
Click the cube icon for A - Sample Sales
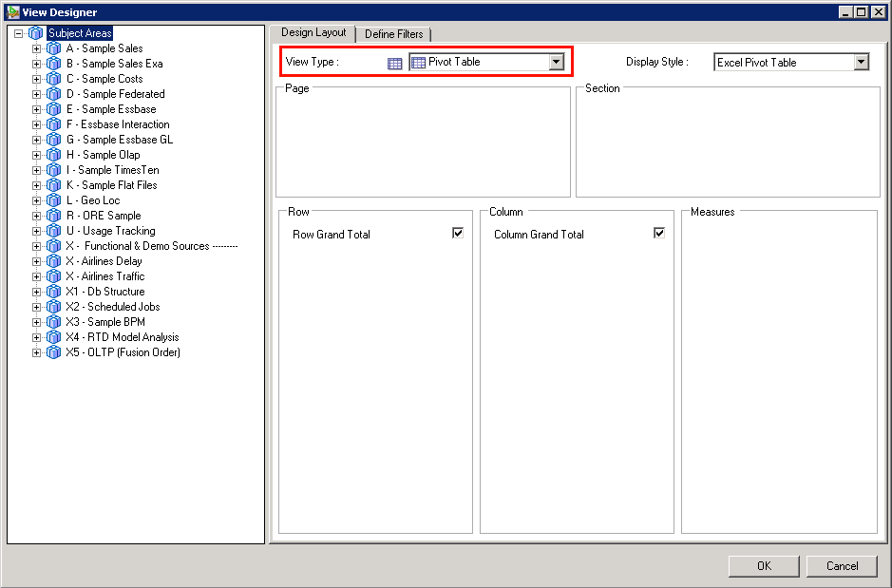pyautogui.click(x=53, y=48)
